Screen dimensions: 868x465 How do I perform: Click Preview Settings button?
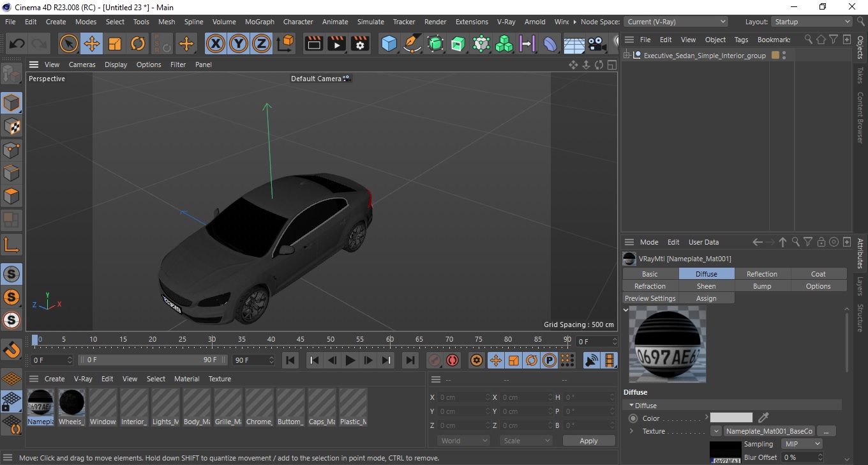650,298
